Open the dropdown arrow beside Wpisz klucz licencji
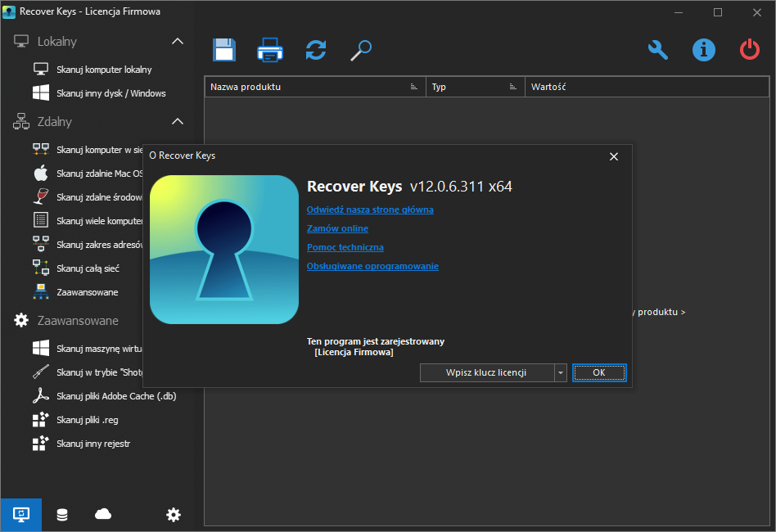Viewport: 776px width, 532px height. click(560, 372)
